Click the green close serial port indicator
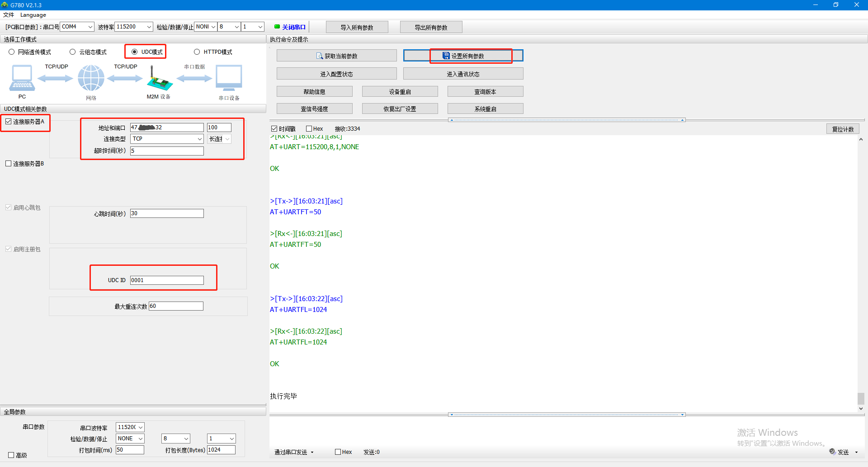Image resolution: width=868 pixels, height=467 pixels. (277, 27)
